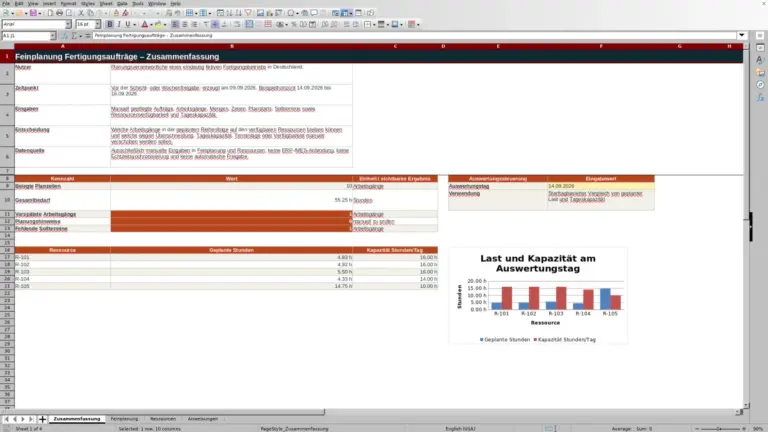
Task: Click the Clone Formatting paintbrush icon
Action: (x=116, y=13)
